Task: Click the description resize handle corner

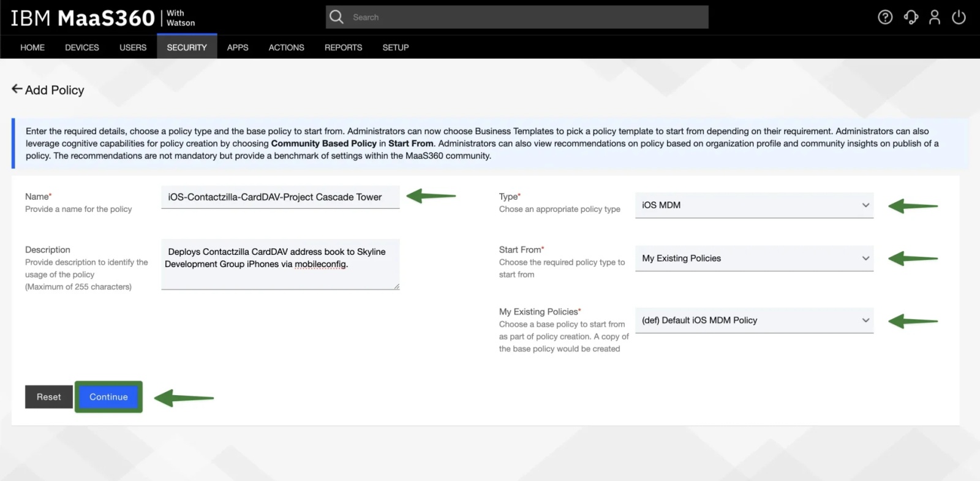Action: tap(396, 286)
